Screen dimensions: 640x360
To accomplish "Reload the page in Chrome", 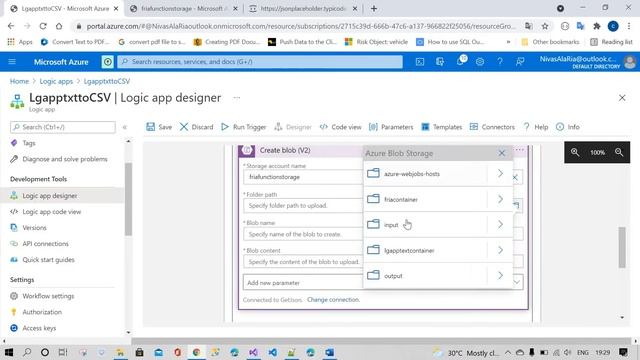I will pos(43,26).
